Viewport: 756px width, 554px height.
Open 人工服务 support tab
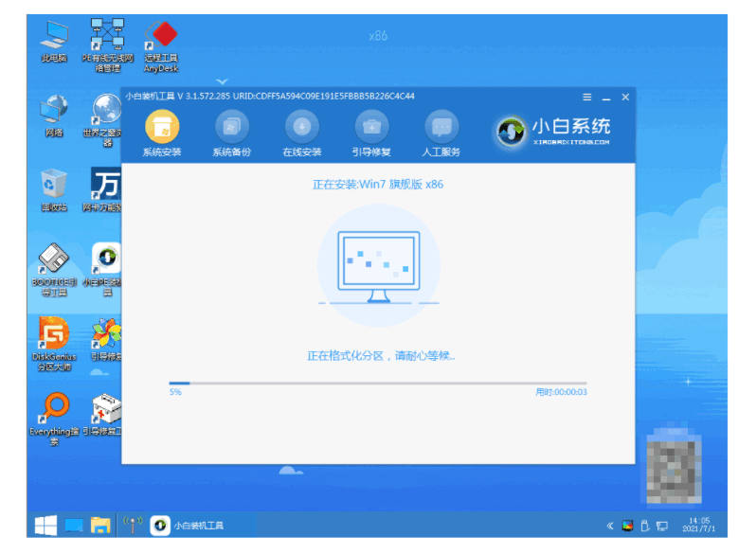pyautogui.click(x=441, y=134)
